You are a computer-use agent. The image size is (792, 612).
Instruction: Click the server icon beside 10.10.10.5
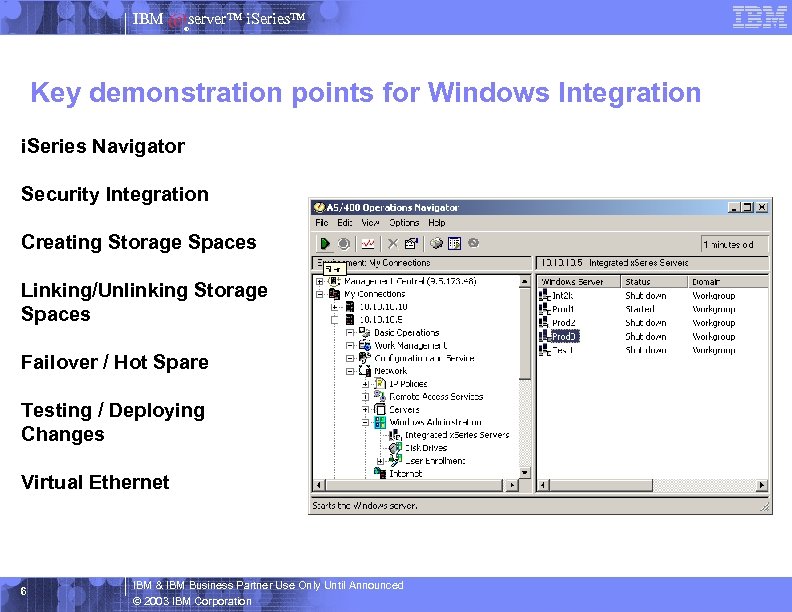click(x=350, y=319)
